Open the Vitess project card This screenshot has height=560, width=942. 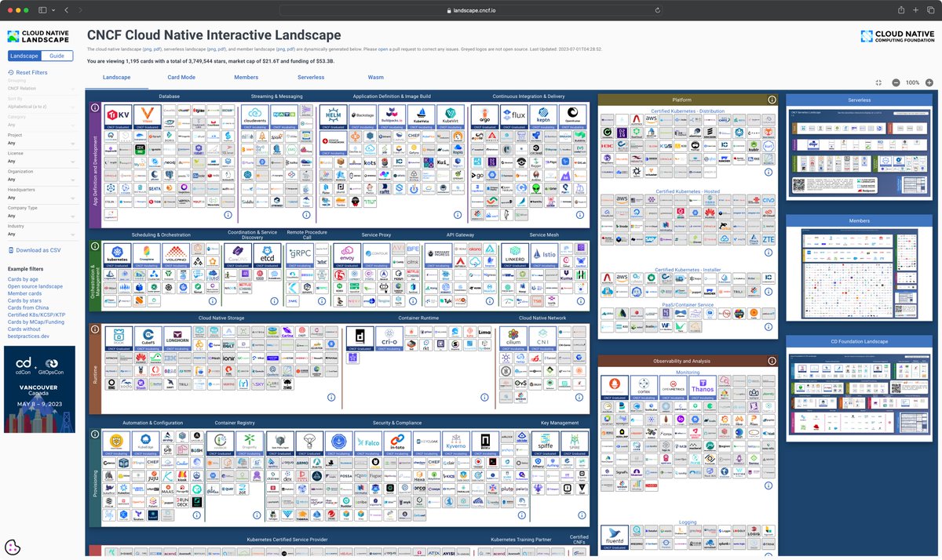pyautogui.click(x=146, y=117)
